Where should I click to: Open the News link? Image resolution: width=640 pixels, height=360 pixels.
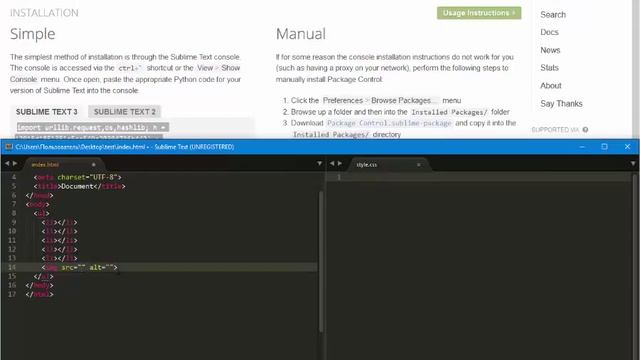pyautogui.click(x=550, y=50)
